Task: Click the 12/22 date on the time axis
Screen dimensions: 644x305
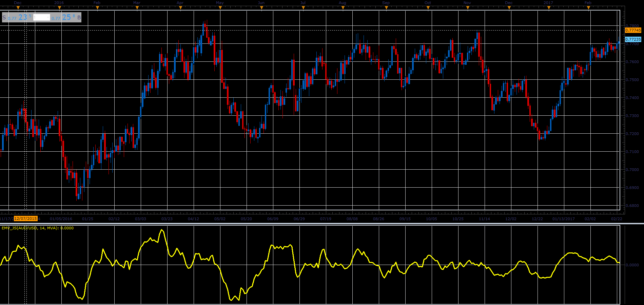Action: (537, 219)
